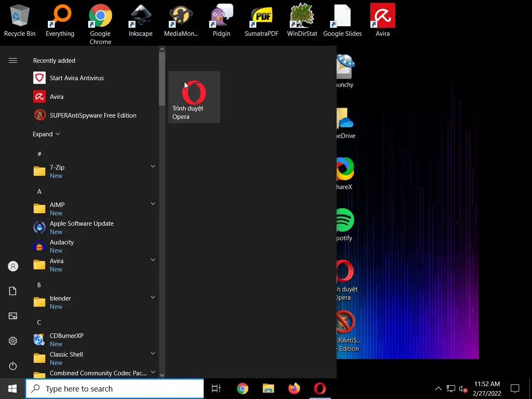Click the network icon in system tray

(451, 389)
